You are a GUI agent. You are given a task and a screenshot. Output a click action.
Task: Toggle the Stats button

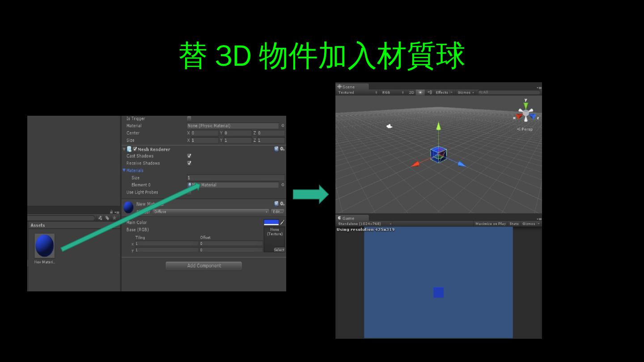[514, 224]
